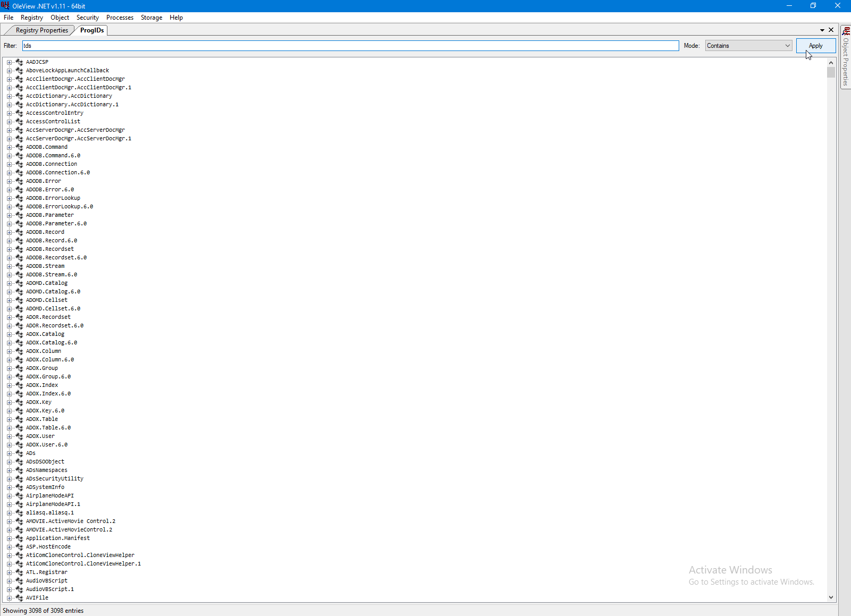Click the icon next to ADsDSOObject

coord(19,462)
